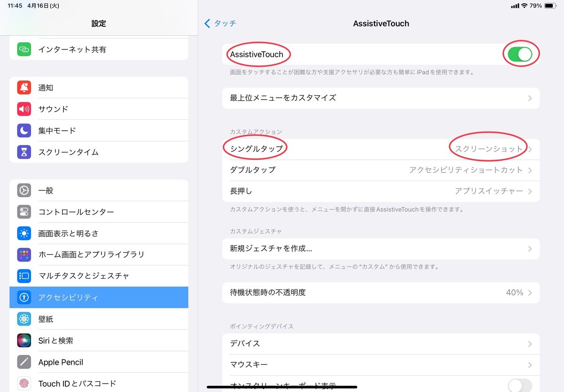Tap the 最上位メニューをカスタマイズ label
The image size is (564, 392).
click(283, 98)
